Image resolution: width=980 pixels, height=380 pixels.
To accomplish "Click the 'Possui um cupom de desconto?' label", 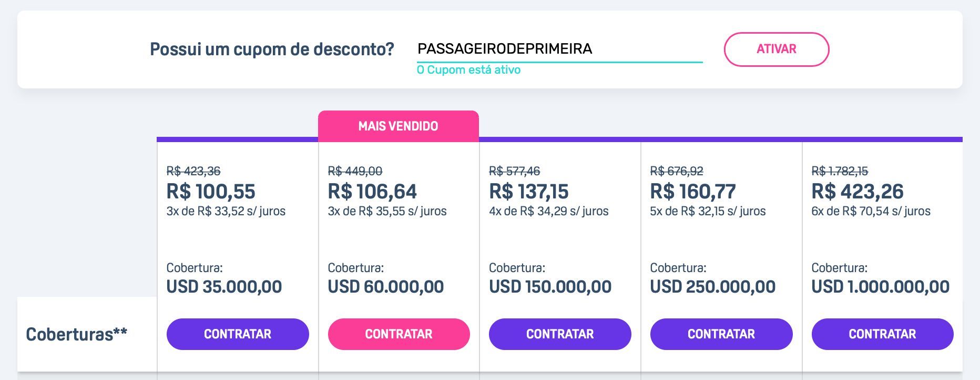I will 272,49.
